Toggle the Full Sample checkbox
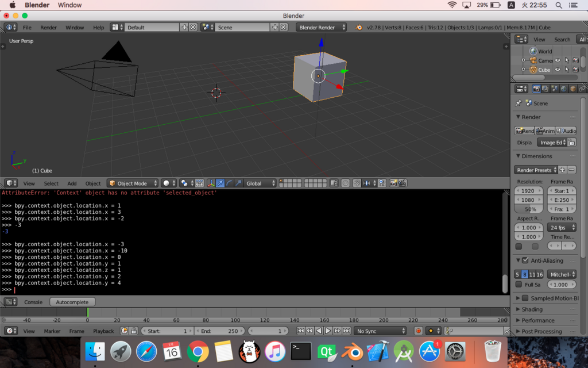 [519, 284]
